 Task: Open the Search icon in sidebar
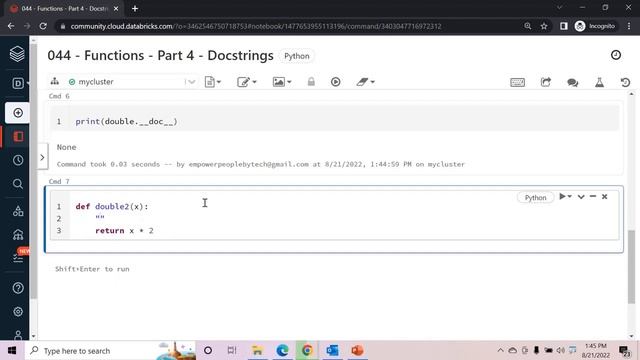18,184
